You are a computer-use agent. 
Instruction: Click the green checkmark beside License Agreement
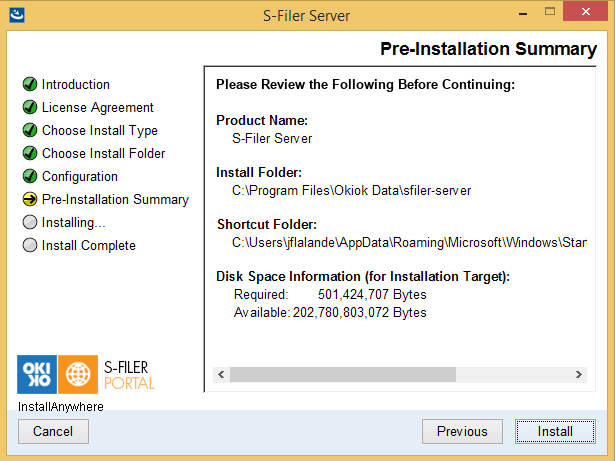click(30, 107)
